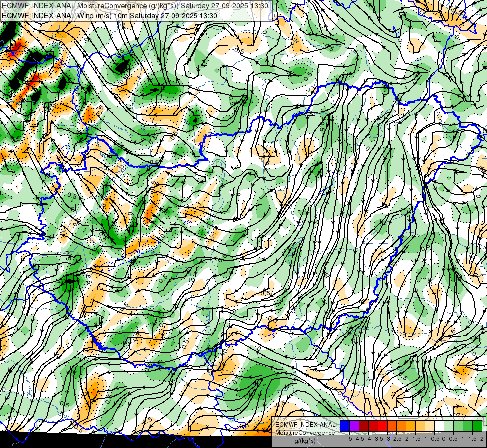Pick the purple legend color swatch
Viewport: 487px width, 448px height.
(354, 426)
